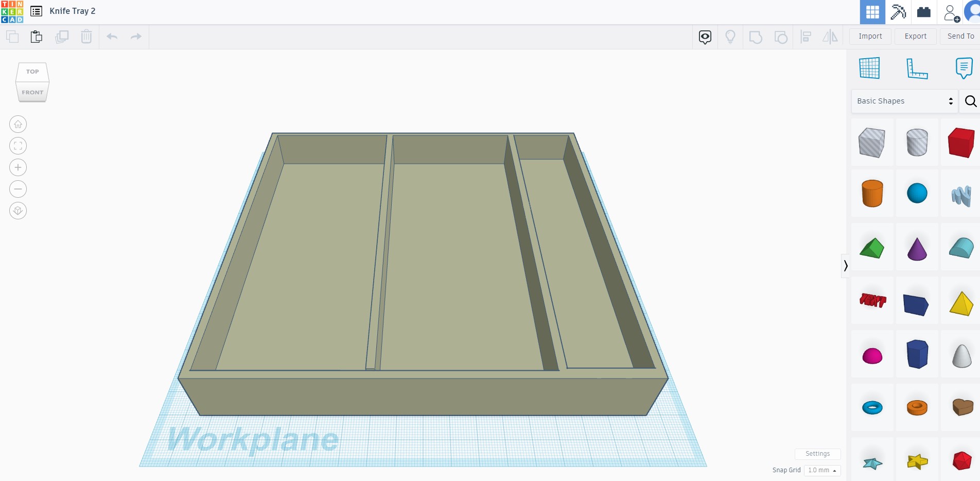Viewport: 980px width, 481px height.
Task: Undo the last action
Action: [x=111, y=37]
